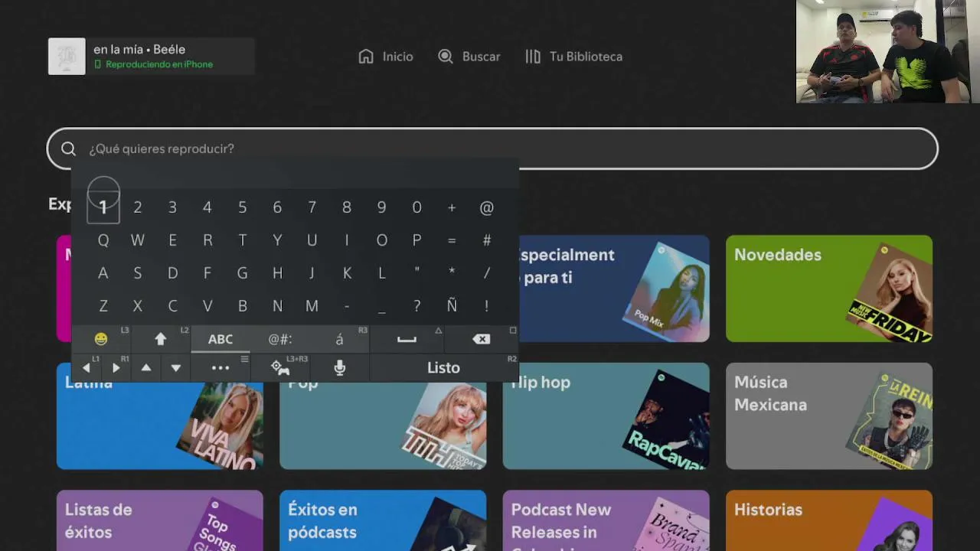
Task: Move cursor right with right arrow key
Action: (116, 368)
